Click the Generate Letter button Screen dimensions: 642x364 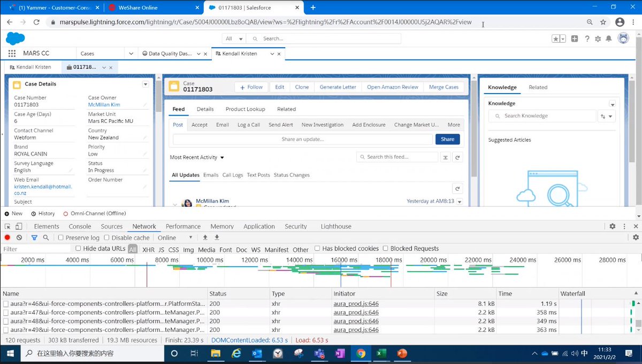pyautogui.click(x=338, y=87)
